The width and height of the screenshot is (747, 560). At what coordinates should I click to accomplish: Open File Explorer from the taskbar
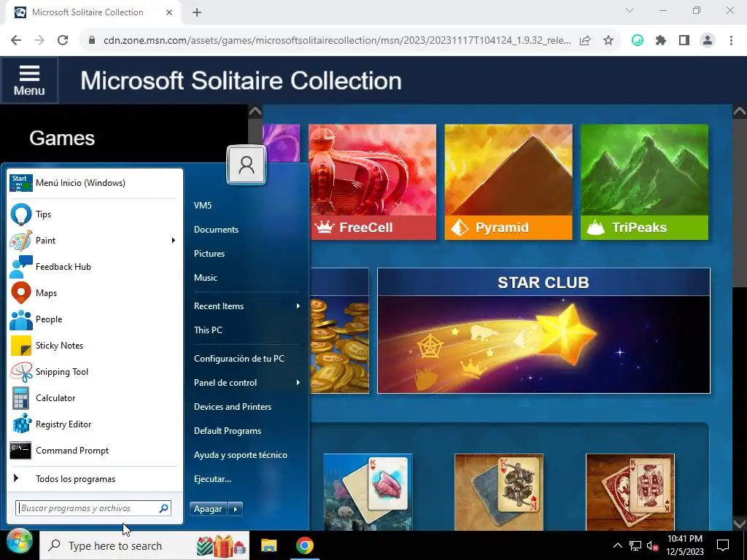(x=268, y=545)
